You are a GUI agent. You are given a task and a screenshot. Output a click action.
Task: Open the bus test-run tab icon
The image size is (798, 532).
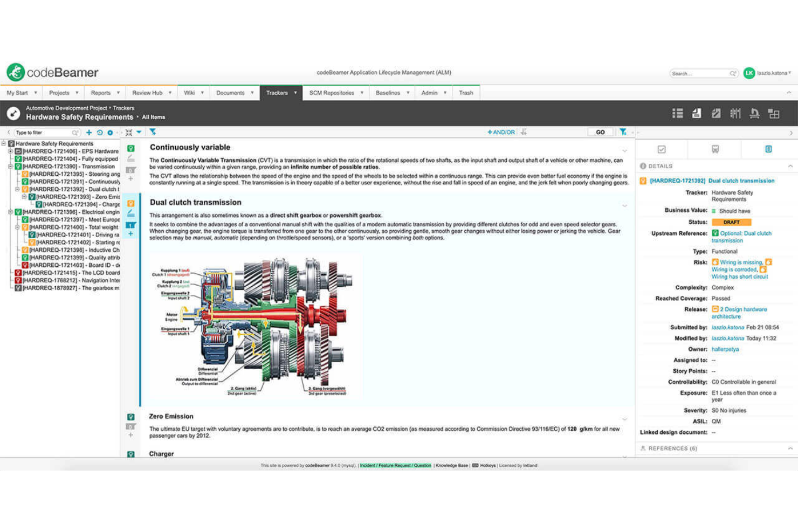(x=715, y=149)
